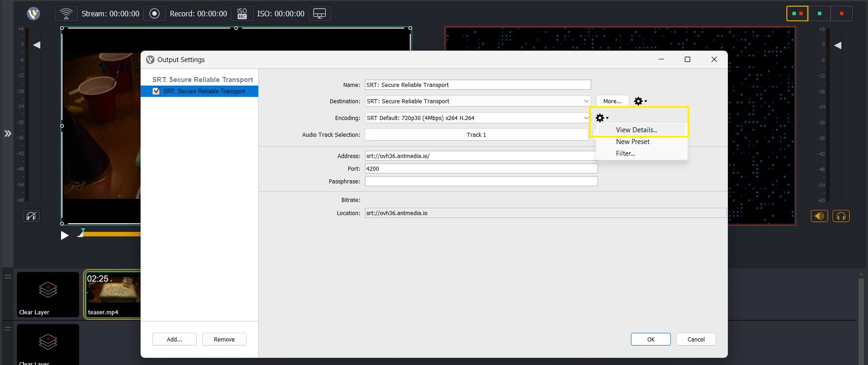Start recording with the record button icon

[x=154, y=14]
